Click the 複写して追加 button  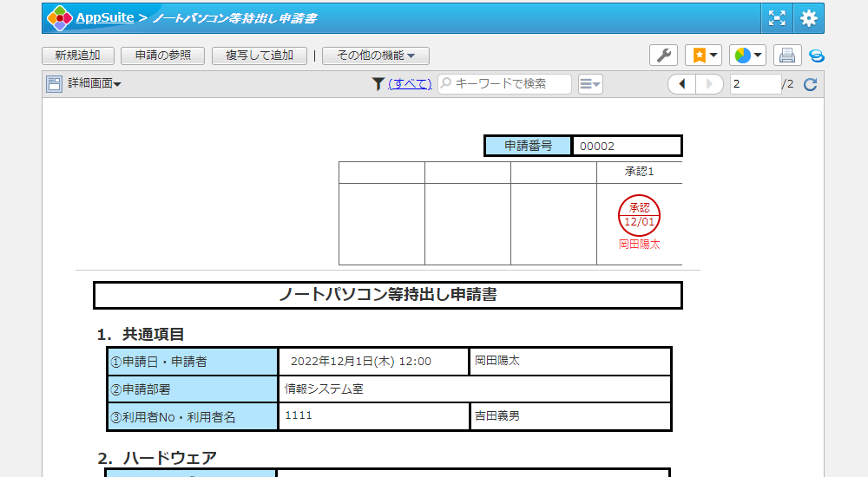tap(260, 56)
